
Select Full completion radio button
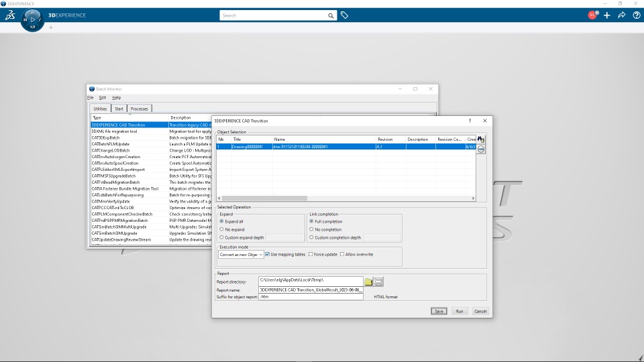311,221
